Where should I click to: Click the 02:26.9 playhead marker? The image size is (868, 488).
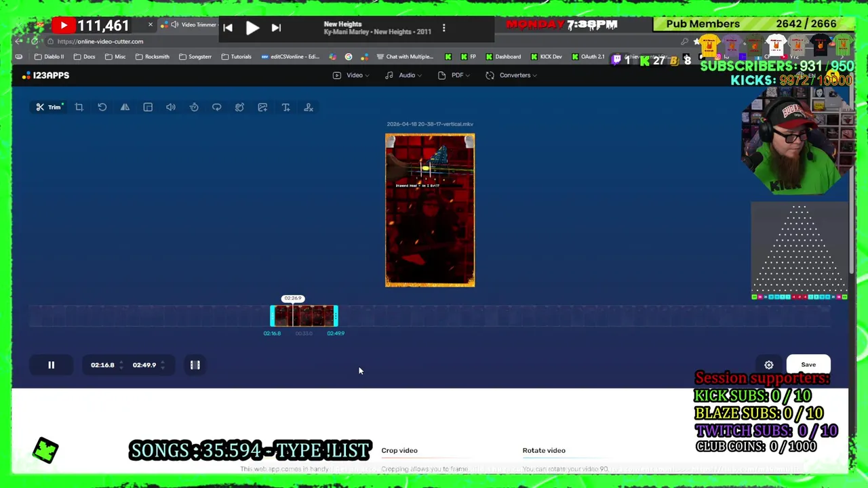point(293,298)
